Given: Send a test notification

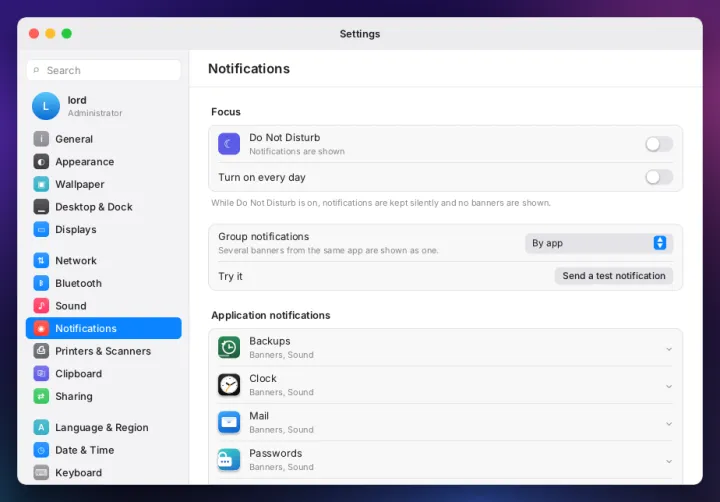Looking at the screenshot, I should point(613,276).
